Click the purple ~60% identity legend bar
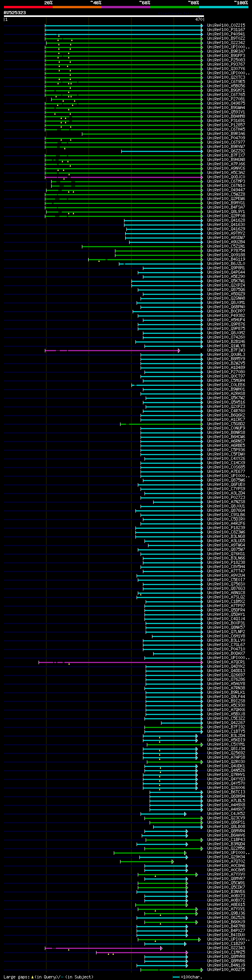This screenshot has height=980, width=252. pyautogui.click(x=126, y=7)
